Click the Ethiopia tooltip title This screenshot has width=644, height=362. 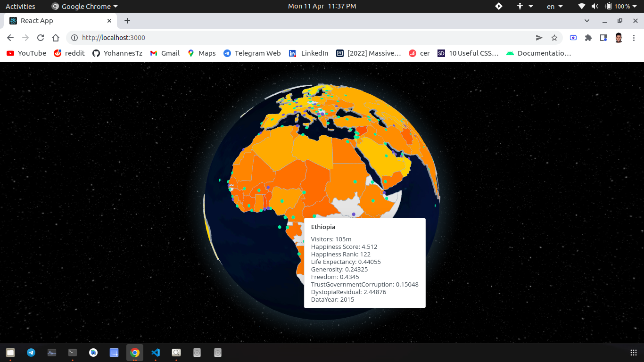[x=323, y=227]
